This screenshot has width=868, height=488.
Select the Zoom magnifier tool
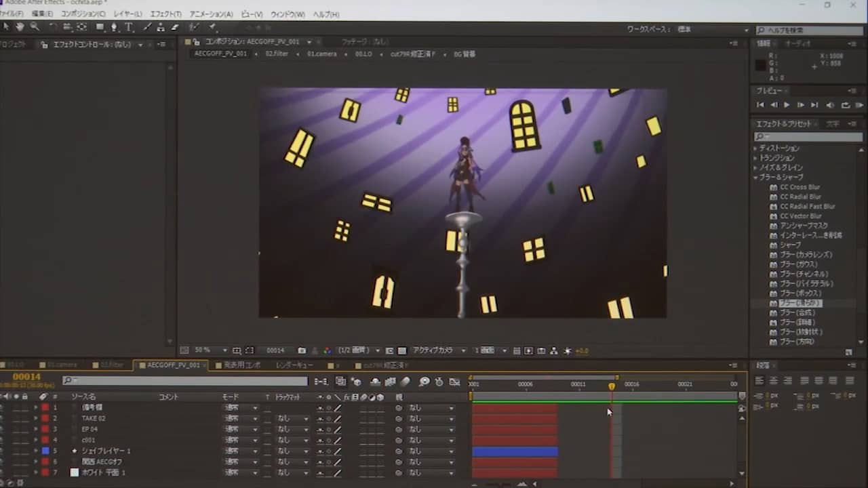pyautogui.click(x=34, y=27)
